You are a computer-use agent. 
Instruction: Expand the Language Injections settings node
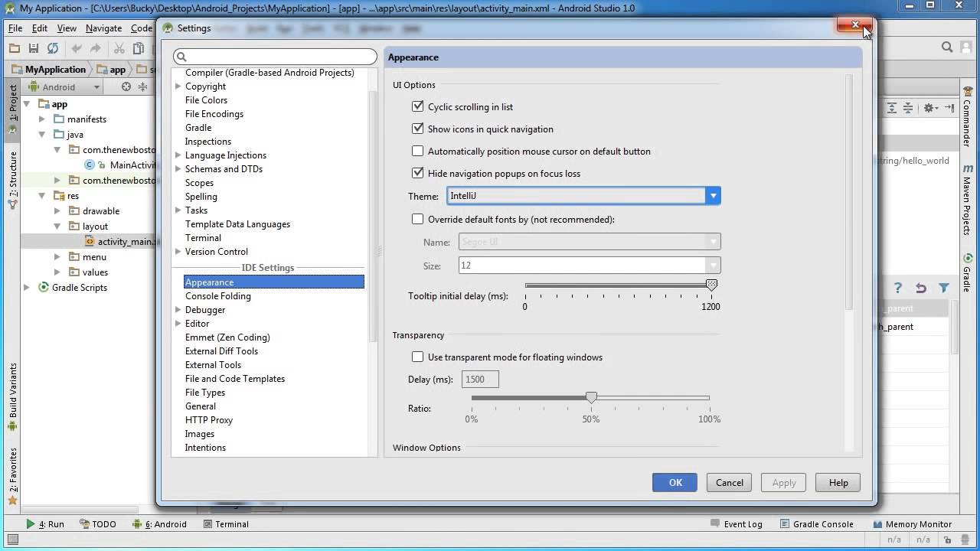(x=178, y=155)
